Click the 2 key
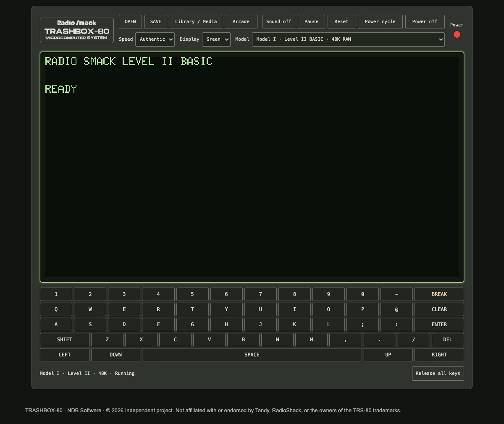Image resolution: width=504 pixels, height=424 pixels. point(90,294)
